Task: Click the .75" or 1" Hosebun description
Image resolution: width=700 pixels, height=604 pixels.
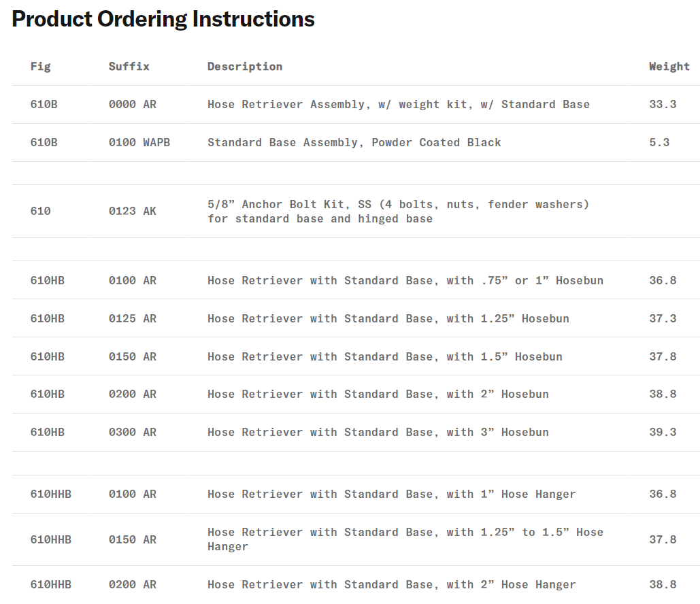Action: pos(405,281)
